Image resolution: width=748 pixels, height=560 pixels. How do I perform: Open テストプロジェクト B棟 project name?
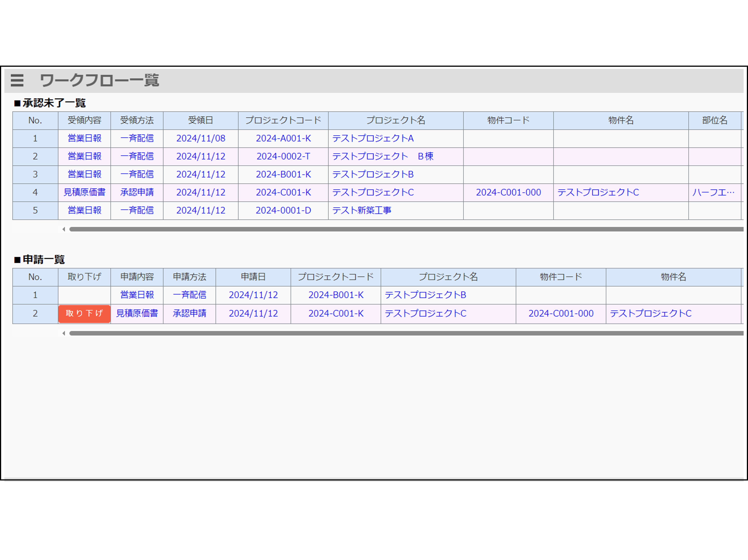(x=383, y=156)
